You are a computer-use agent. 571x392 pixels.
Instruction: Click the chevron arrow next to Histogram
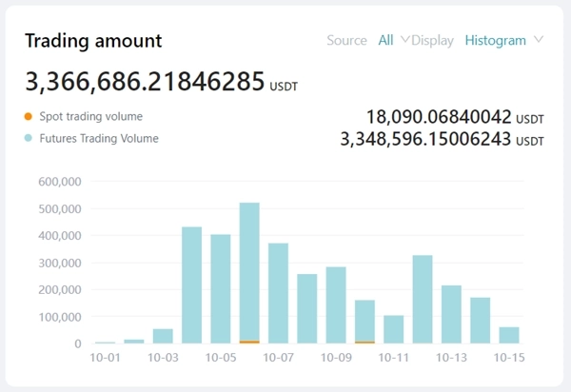coord(540,40)
